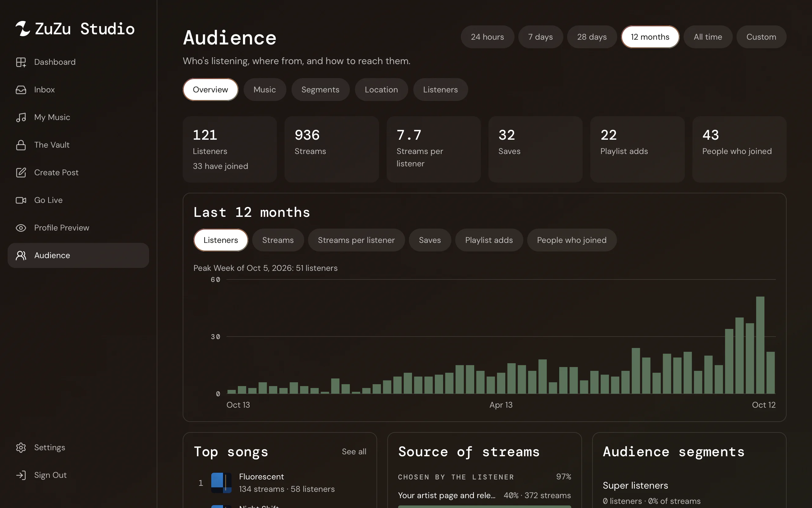Click the 43 People who joined card
Image resolution: width=812 pixels, height=508 pixels.
tap(740, 150)
